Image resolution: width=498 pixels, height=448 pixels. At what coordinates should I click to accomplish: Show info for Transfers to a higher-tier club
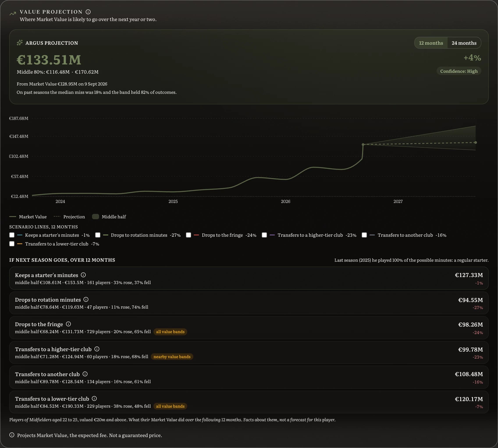pos(97,349)
